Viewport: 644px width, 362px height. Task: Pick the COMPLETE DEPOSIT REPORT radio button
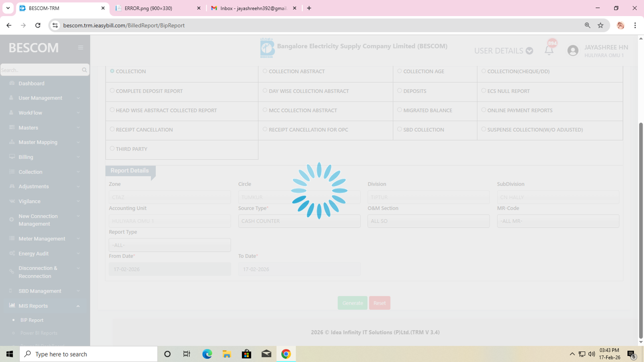click(x=112, y=90)
